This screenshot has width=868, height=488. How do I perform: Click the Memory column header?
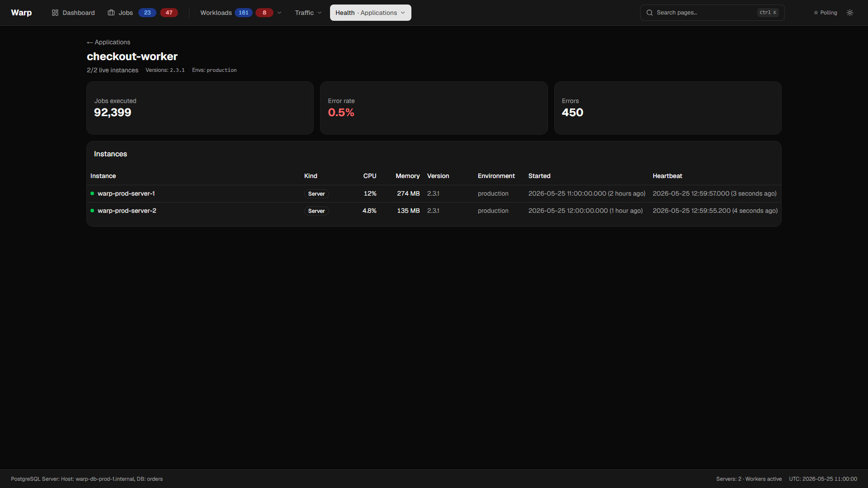[408, 176]
